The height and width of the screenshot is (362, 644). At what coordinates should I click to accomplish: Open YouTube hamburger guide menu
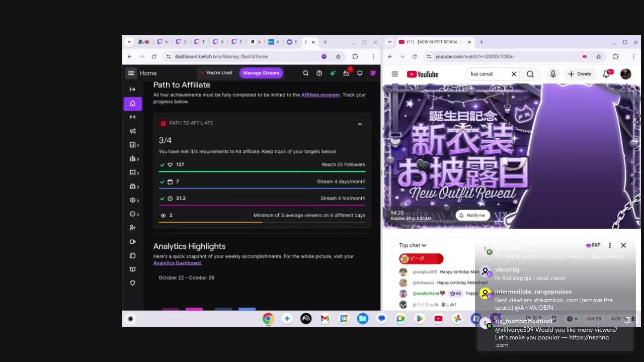coord(395,74)
